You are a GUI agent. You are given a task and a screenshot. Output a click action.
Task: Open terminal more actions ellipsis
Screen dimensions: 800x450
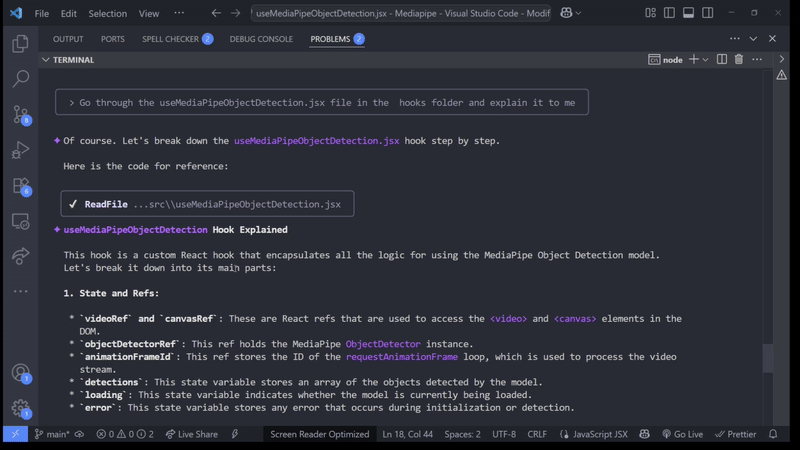point(757,60)
